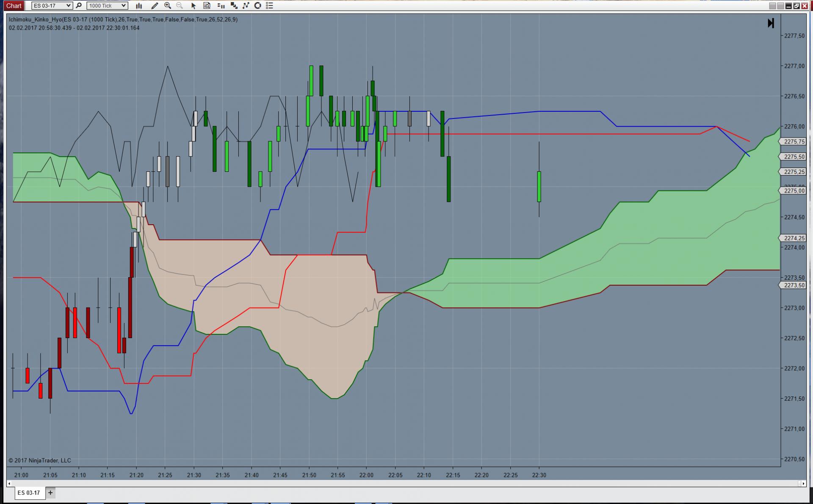Click the zoom in magnifier icon

(x=168, y=6)
